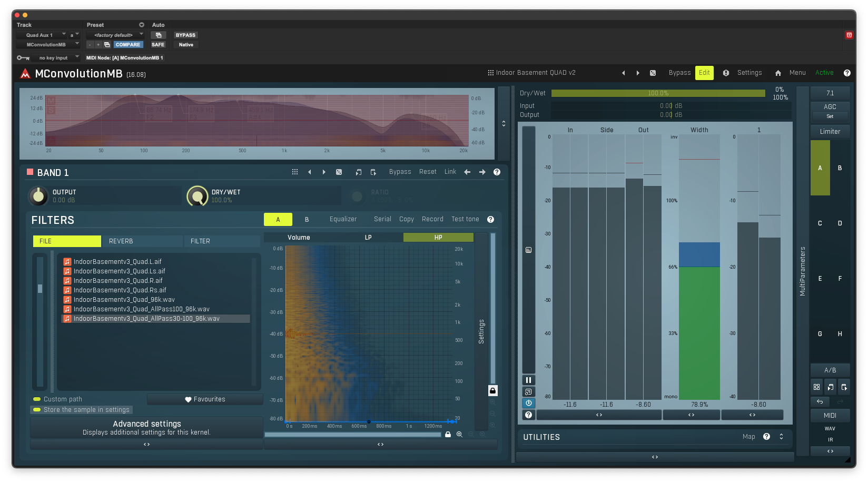Expand Advanced settings panel

click(x=147, y=427)
